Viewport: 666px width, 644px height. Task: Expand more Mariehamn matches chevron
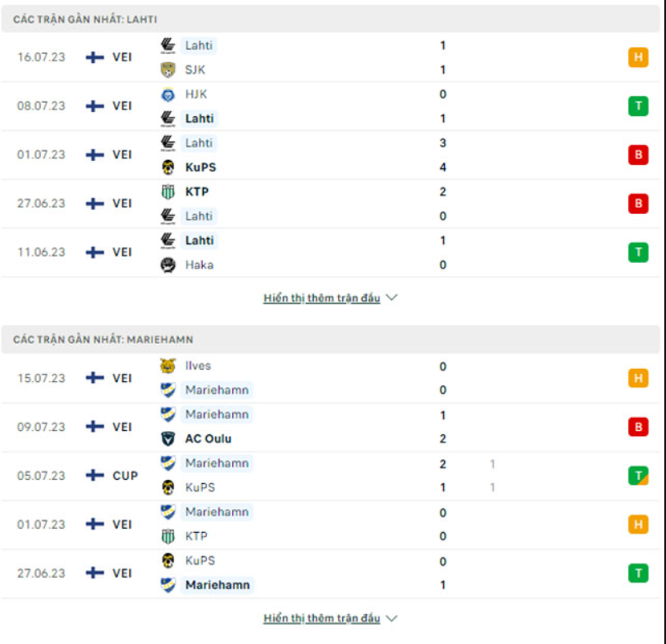tap(392, 618)
